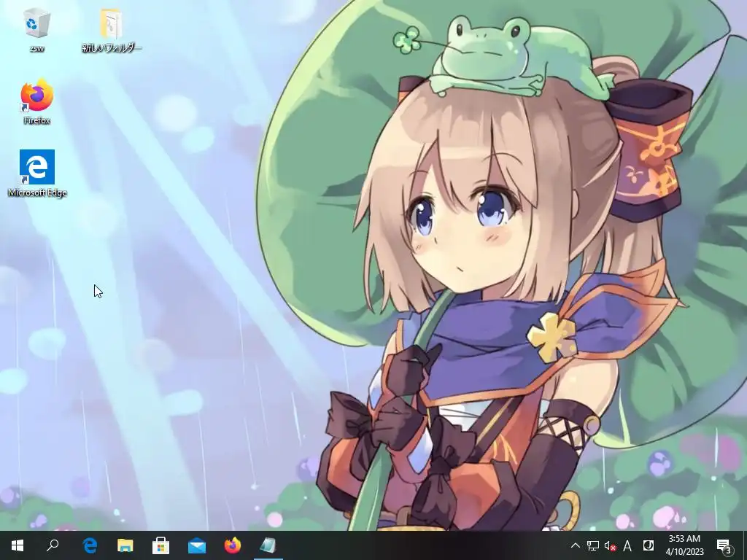747x560 pixels.
Task: Click the muted speaker volume icon
Action: (611, 545)
